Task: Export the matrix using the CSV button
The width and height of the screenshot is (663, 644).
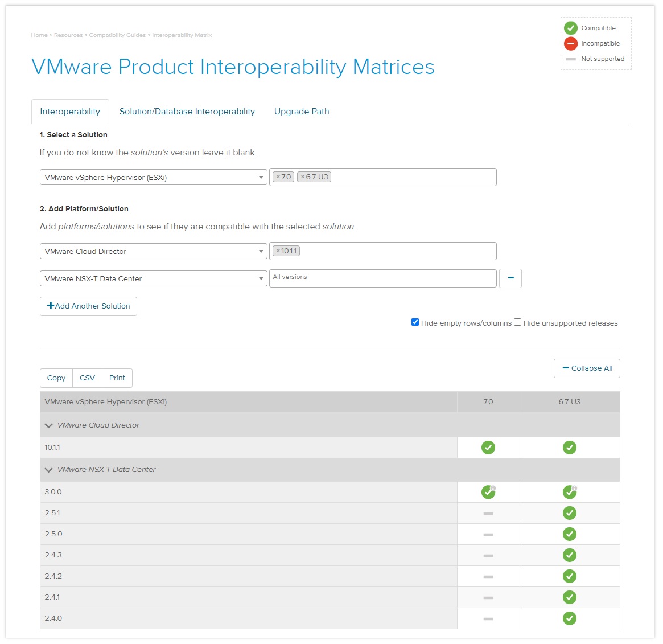Action: [x=87, y=378]
